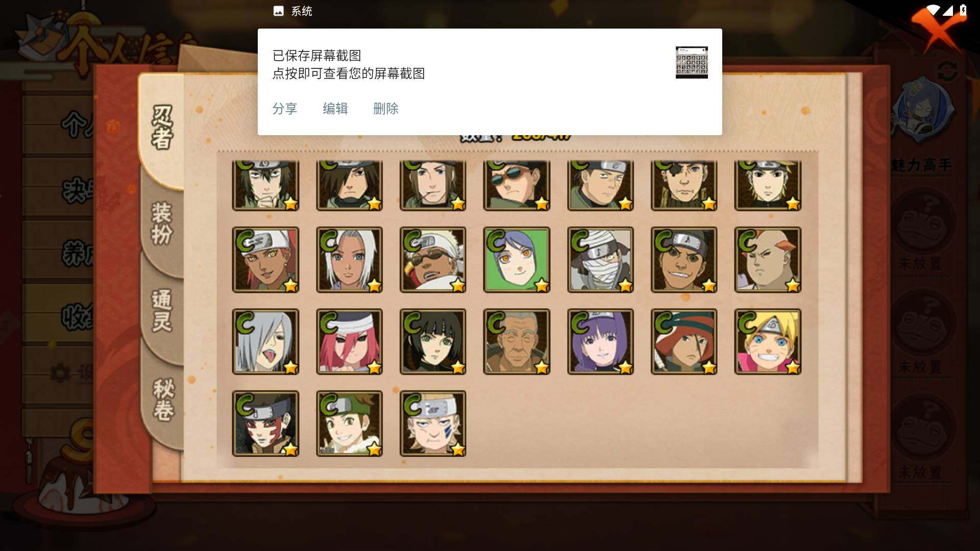Select the green-headband smiling ninja portrait
Image resolution: width=980 pixels, height=551 pixels.
click(x=349, y=423)
